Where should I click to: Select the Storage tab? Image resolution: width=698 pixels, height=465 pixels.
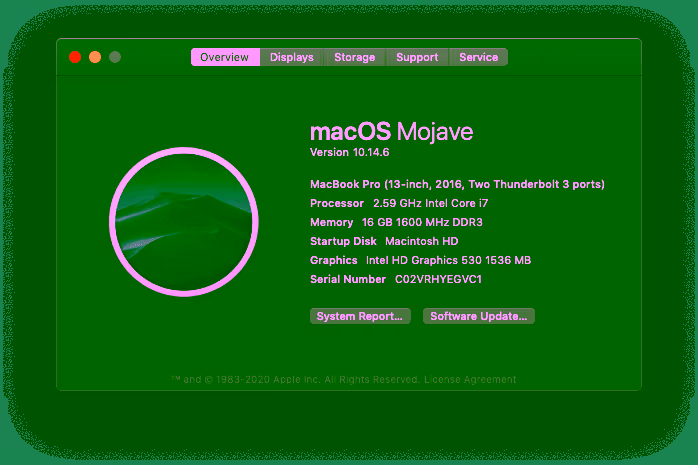point(354,57)
